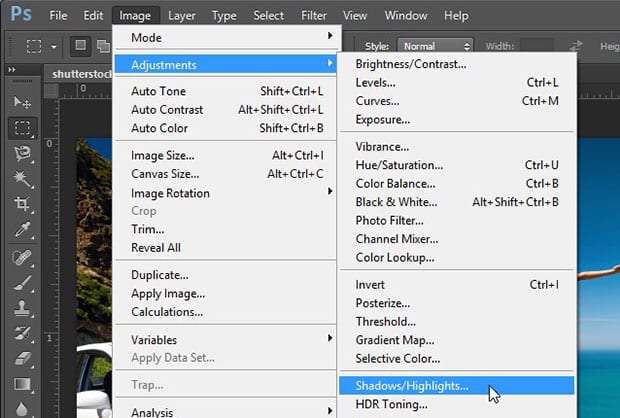The width and height of the screenshot is (620, 418).
Task: Open the Window menu
Action: click(406, 15)
